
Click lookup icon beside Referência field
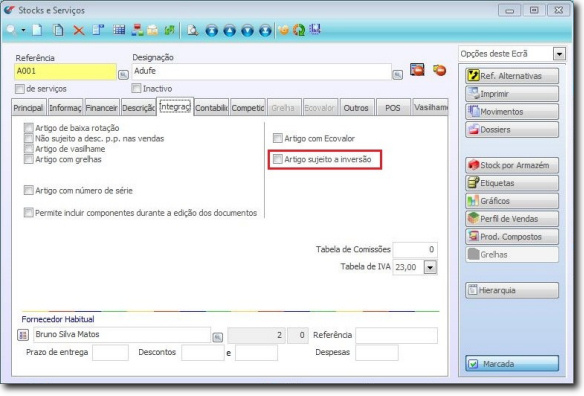123,75
